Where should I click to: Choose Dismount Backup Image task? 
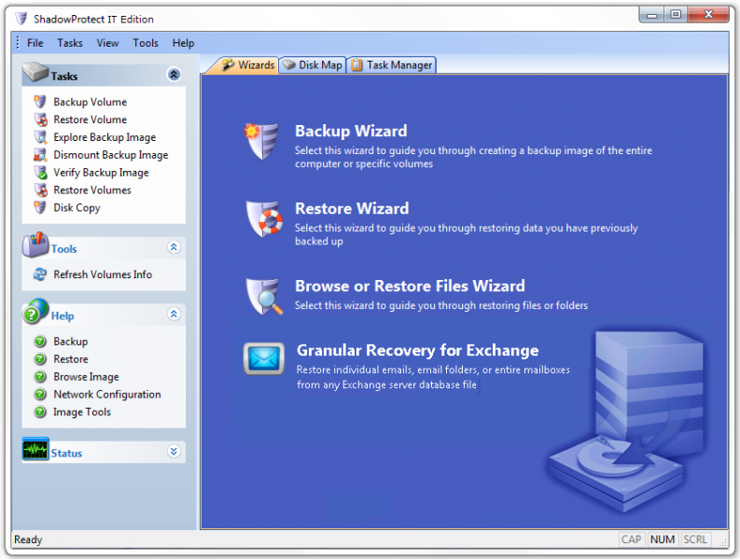111,155
